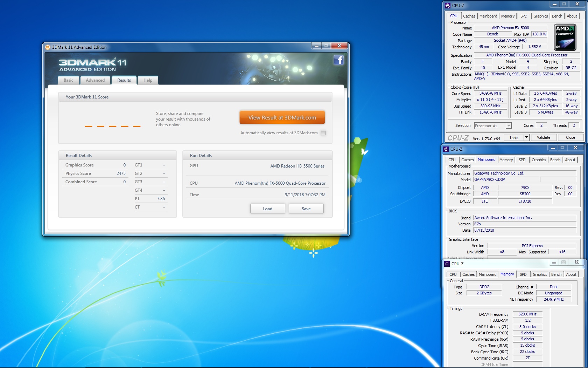588x368 pixels.
Task: Click the CAS# Latency 5.0 clocks value
Action: click(527, 327)
